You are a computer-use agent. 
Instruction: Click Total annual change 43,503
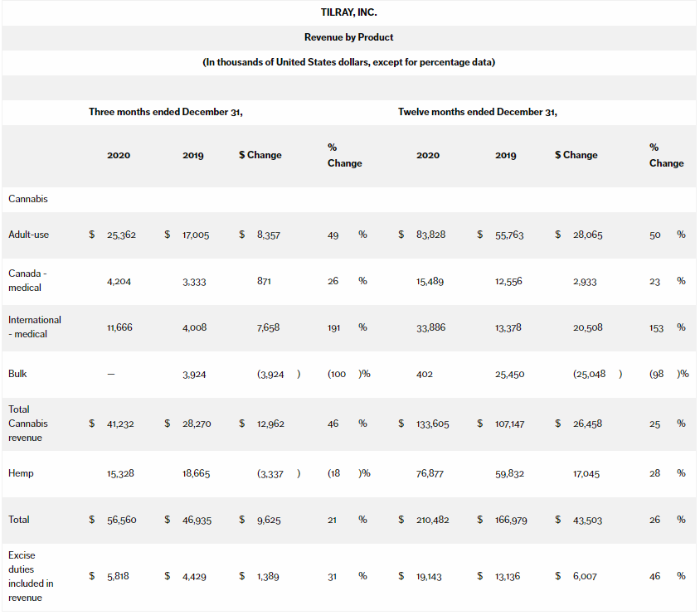pyautogui.click(x=587, y=521)
